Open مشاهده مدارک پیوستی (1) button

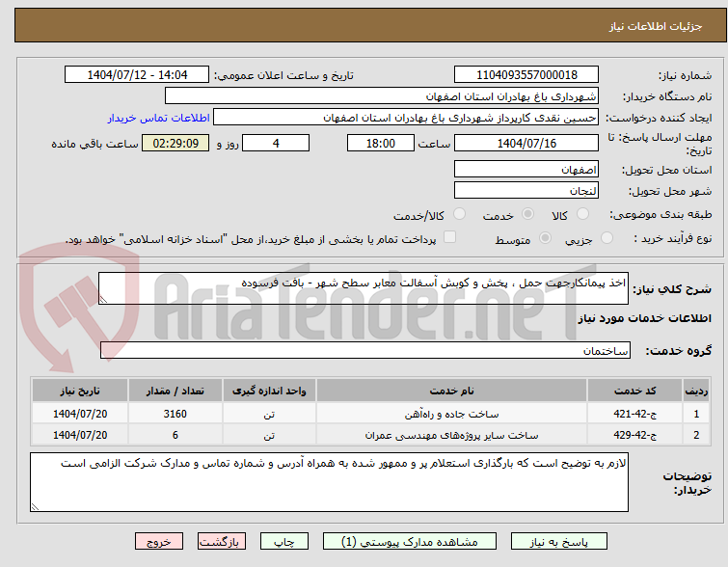410,542
